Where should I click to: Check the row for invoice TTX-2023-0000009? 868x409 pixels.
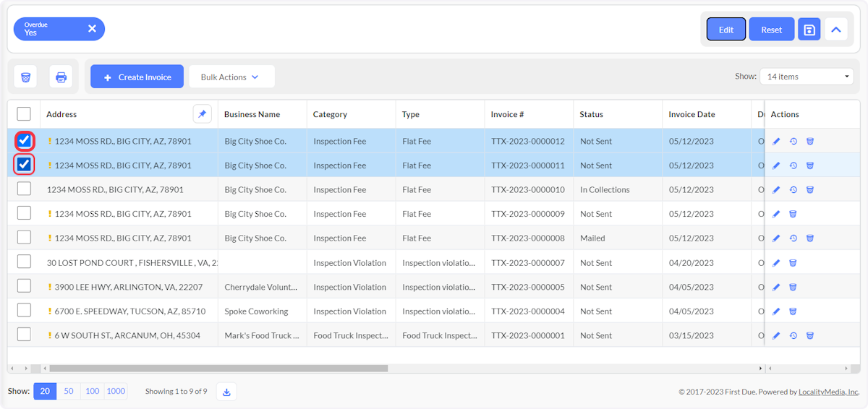click(24, 213)
